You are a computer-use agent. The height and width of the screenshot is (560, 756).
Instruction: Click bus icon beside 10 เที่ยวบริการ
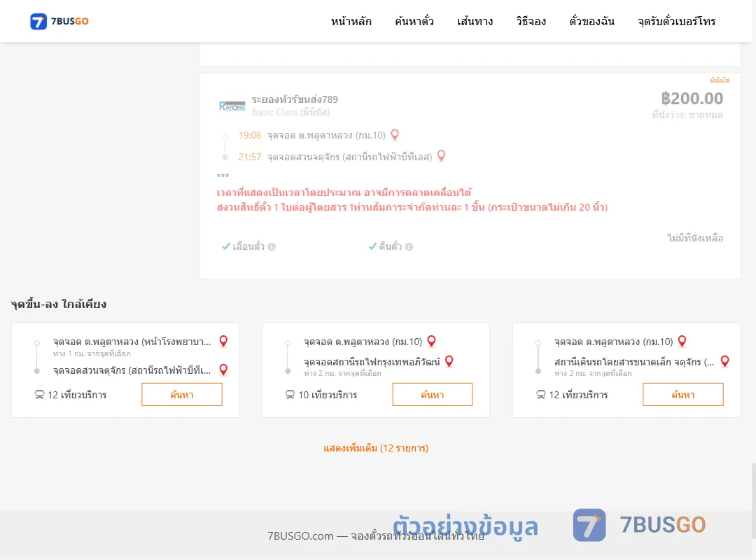click(x=290, y=395)
